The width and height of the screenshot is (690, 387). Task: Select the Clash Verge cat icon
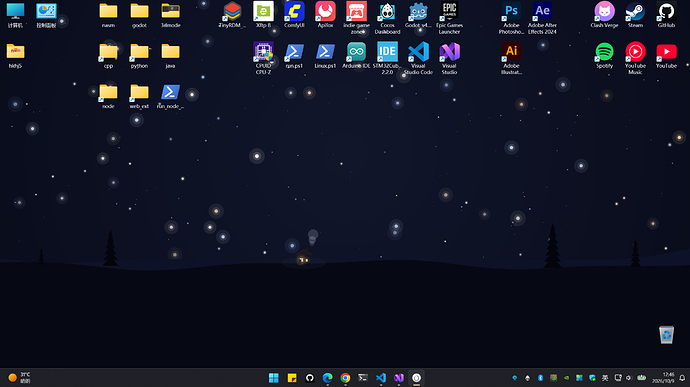pyautogui.click(x=604, y=15)
